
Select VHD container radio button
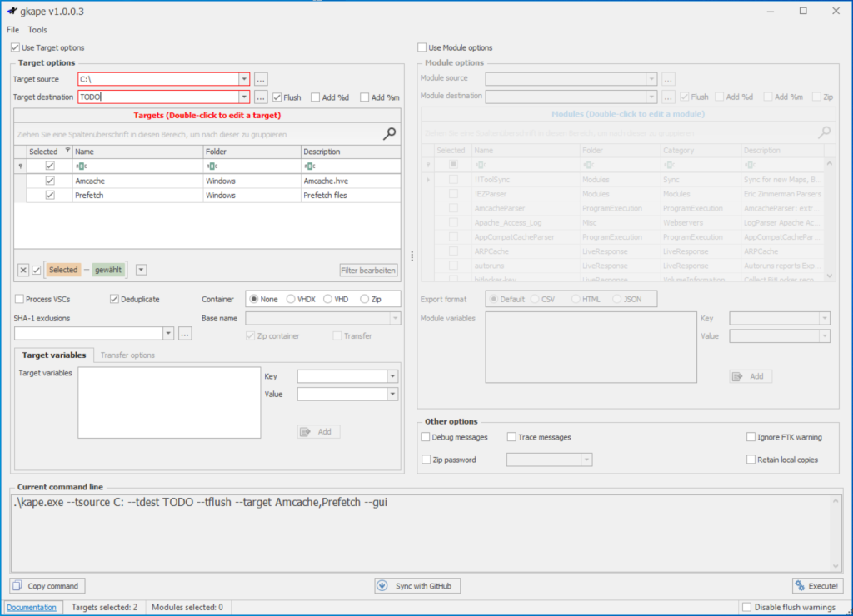click(x=327, y=299)
